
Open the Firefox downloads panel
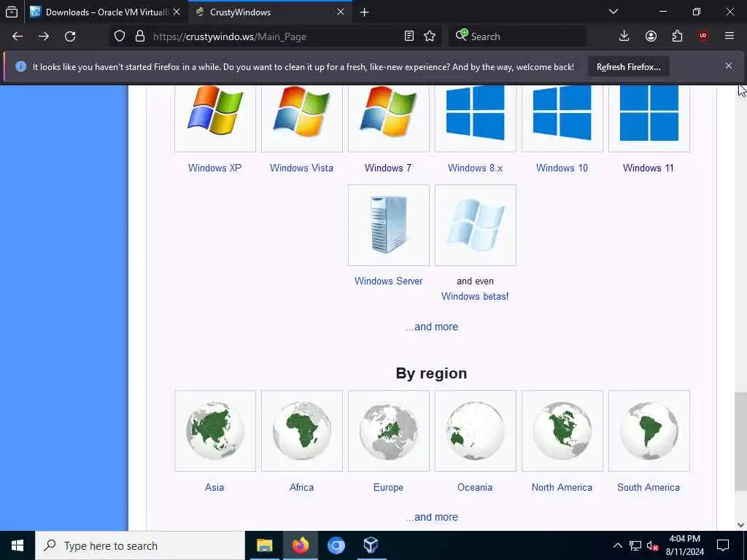[x=624, y=36]
